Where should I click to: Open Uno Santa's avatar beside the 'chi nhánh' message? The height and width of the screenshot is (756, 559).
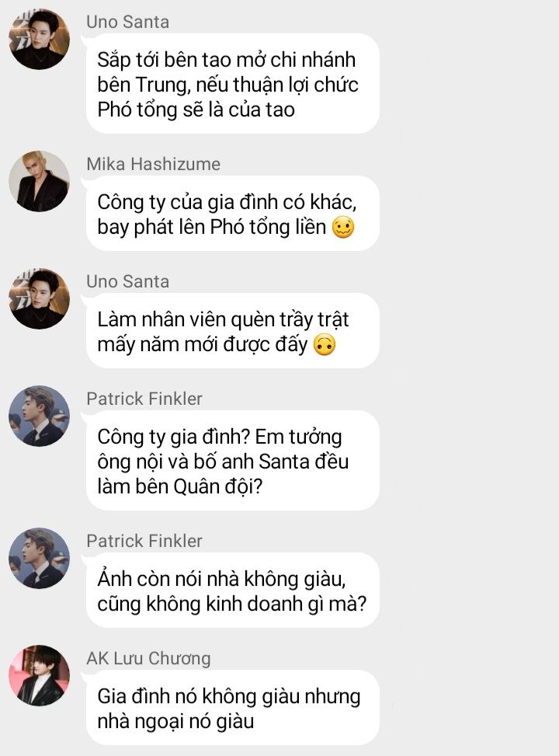[x=39, y=39]
